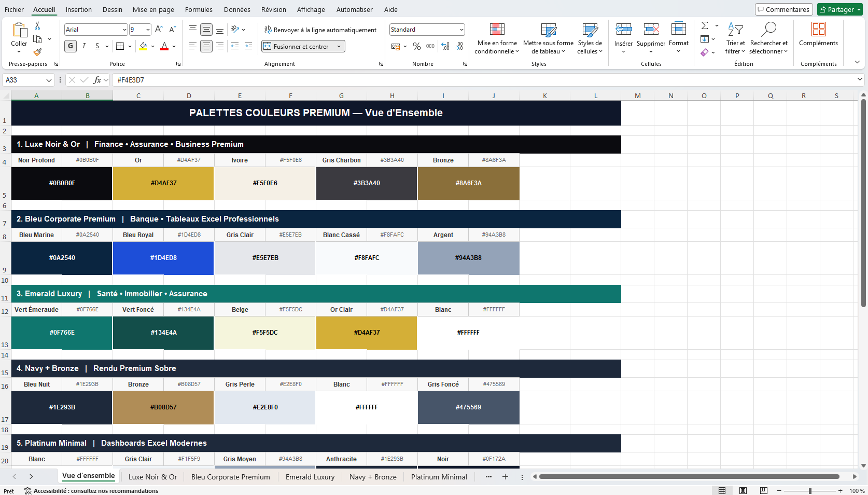Open Mise en forme conditionnelle menu

coord(497,38)
